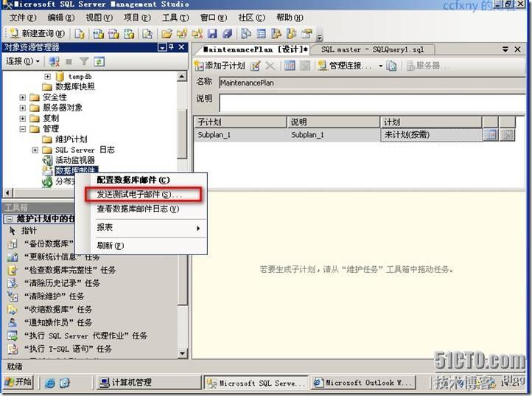The height and width of the screenshot is (396, 532).
Task: Choose View Database Mail Log (查看数据库邮件日志) in context menu
Action: (141, 209)
